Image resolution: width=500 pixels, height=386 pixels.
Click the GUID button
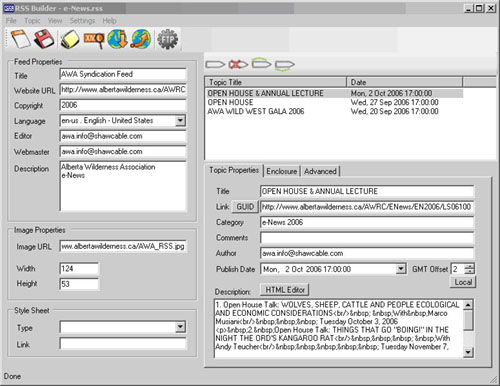click(245, 207)
